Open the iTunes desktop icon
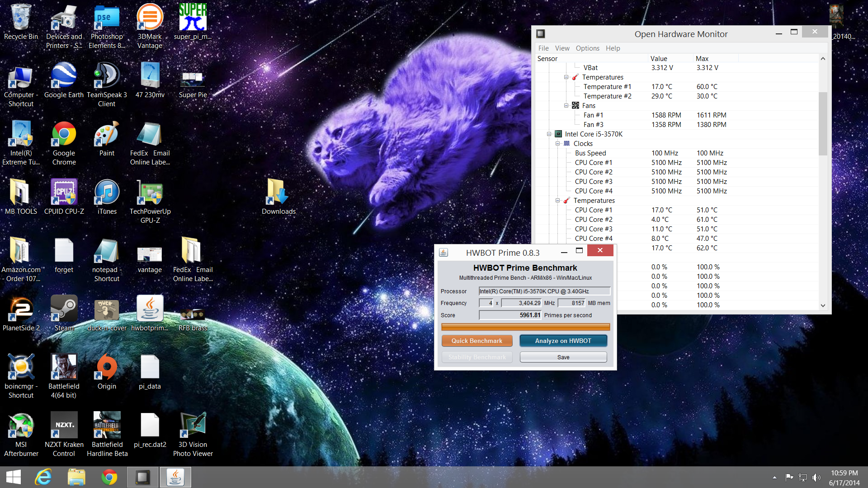 107,197
